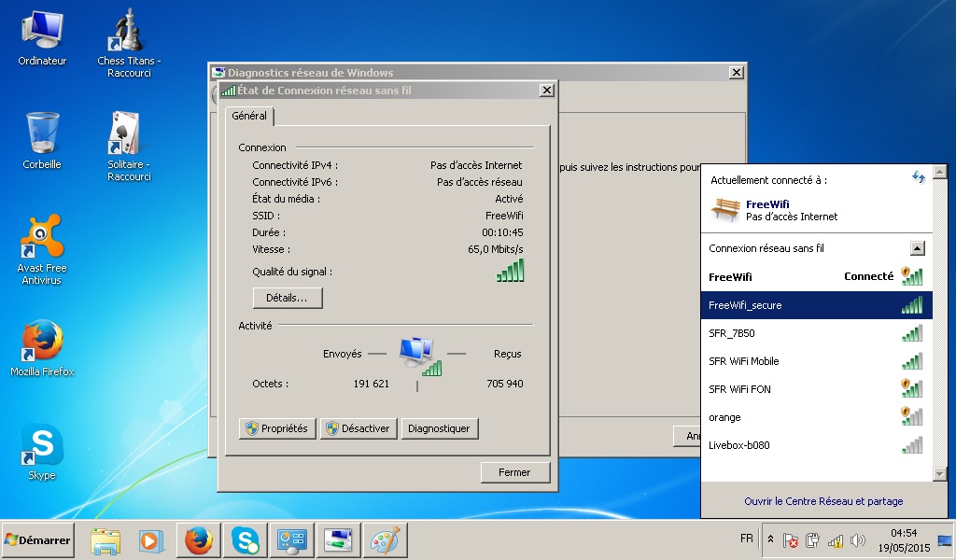Screen dimensions: 956x560
Task: Click the État de Connexion title bar icon
Action: pyautogui.click(x=229, y=91)
